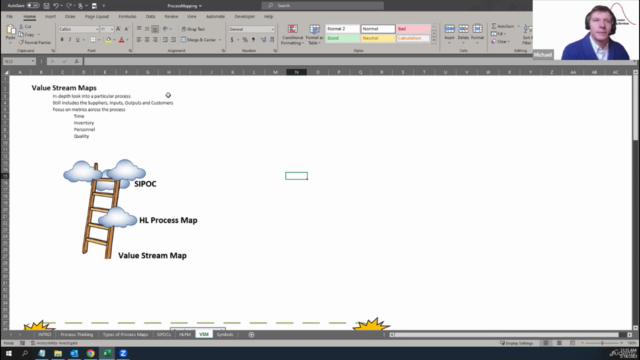The height and width of the screenshot is (360, 640).
Task: Click the Decrease Decimal icon
Action: click(x=272, y=40)
